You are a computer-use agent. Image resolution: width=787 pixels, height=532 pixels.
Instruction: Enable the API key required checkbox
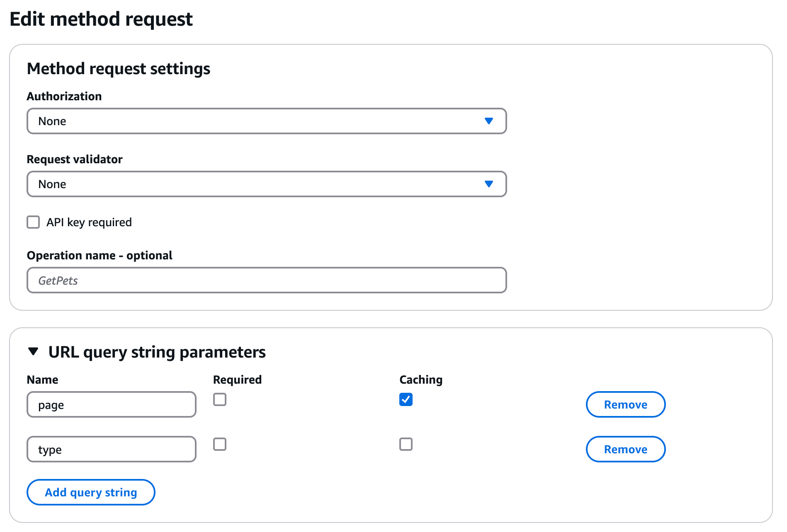[33, 222]
